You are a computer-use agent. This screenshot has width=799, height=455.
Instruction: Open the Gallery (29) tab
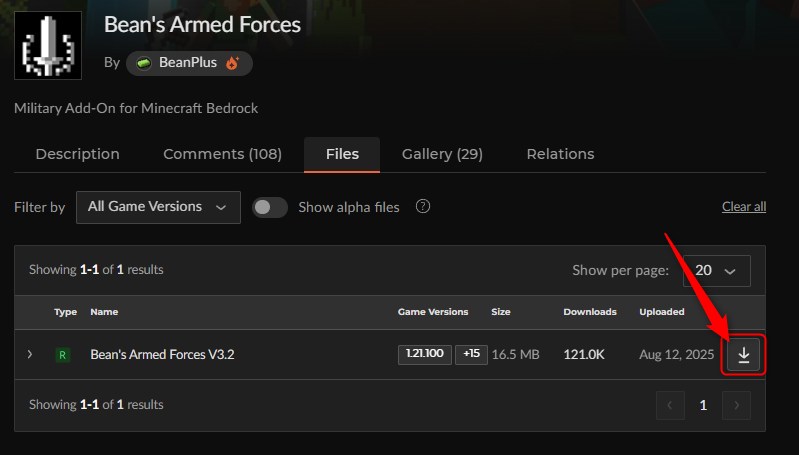click(x=442, y=154)
